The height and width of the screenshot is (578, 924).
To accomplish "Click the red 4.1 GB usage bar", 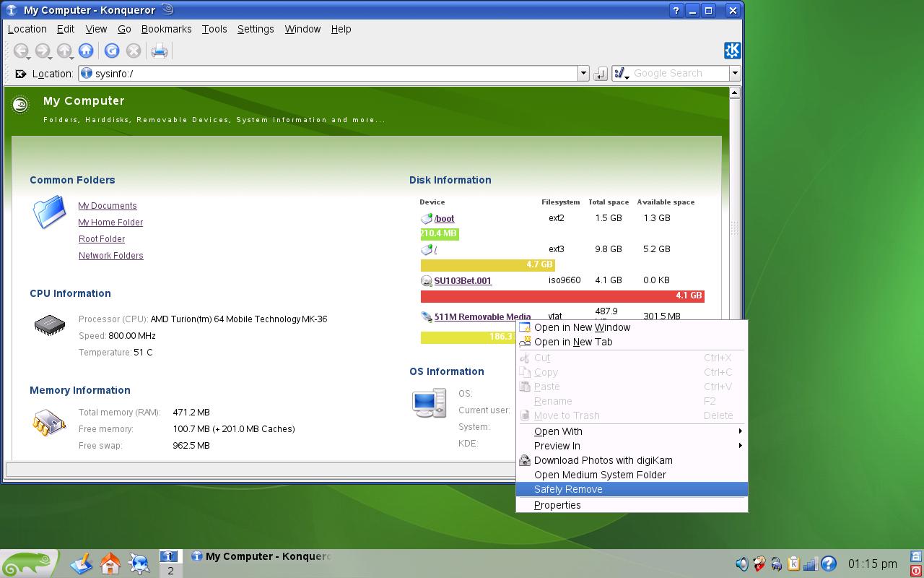I will tap(562, 296).
